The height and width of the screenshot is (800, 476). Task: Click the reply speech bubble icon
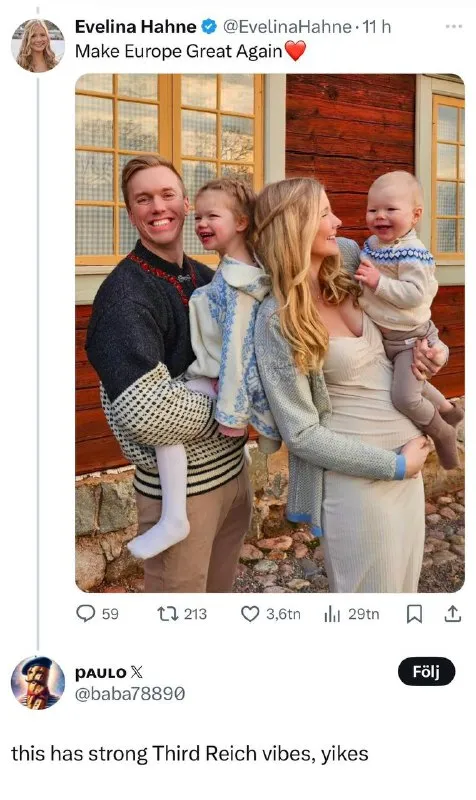coord(85,613)
